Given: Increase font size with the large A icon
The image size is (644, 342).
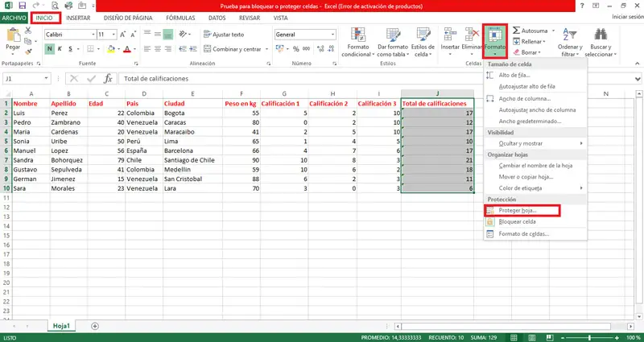Looking at the screenshot, I should point(123,35).
